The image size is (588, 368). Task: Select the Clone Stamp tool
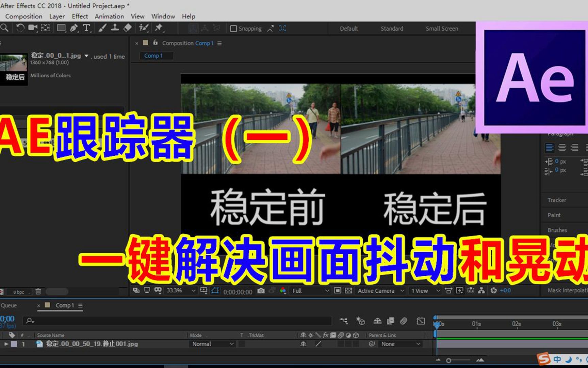click(115, 28)
